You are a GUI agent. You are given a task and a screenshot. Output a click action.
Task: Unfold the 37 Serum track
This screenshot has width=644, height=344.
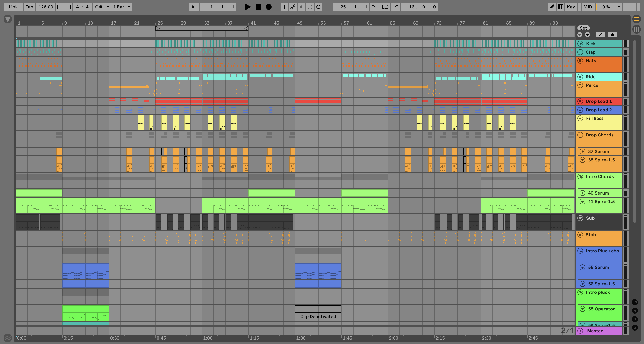[x=582, y=151]
